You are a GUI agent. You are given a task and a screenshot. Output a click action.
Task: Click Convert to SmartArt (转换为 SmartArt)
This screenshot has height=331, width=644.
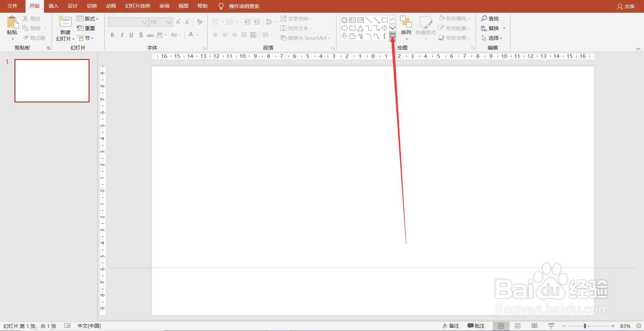click(x=305, y=38)
